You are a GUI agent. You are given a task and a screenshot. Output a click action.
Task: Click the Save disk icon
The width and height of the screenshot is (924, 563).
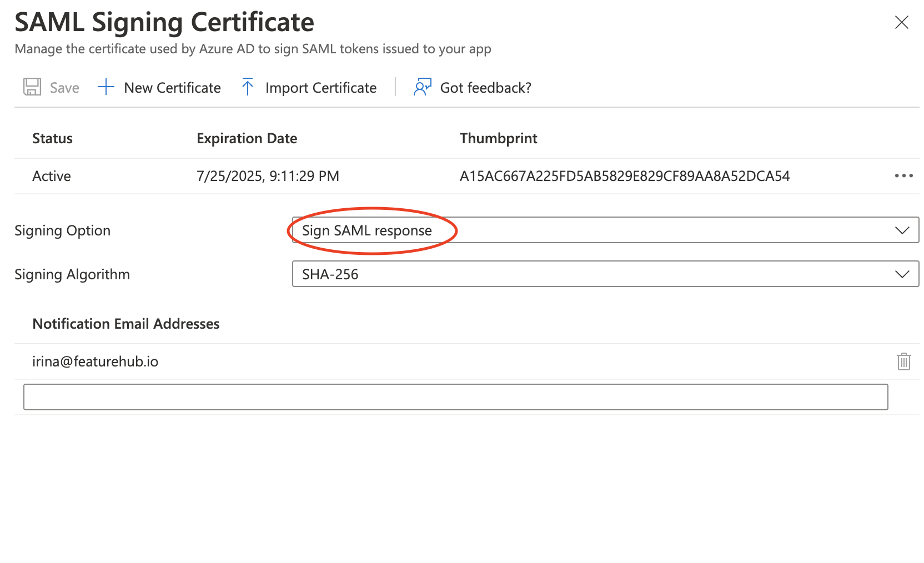point(32,87)
